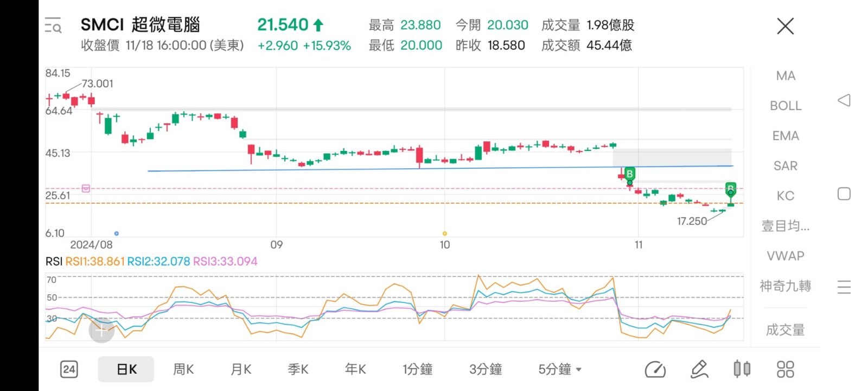Tap the yellow event dot near 10

[445, 234]
